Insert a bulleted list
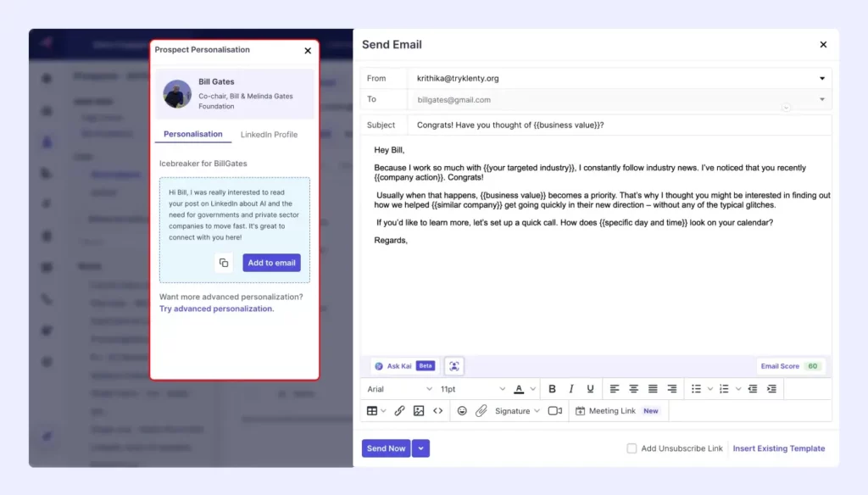 click(697, 389)
